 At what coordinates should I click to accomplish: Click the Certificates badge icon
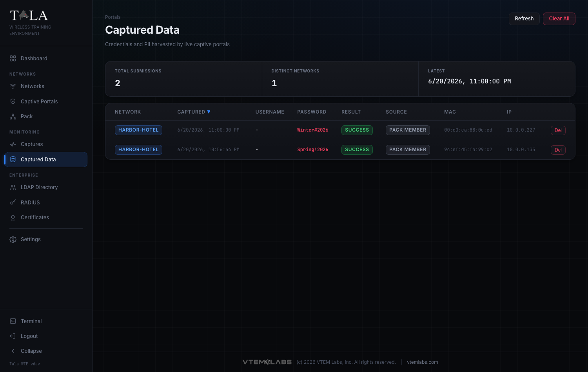click(x=13, y=217)
